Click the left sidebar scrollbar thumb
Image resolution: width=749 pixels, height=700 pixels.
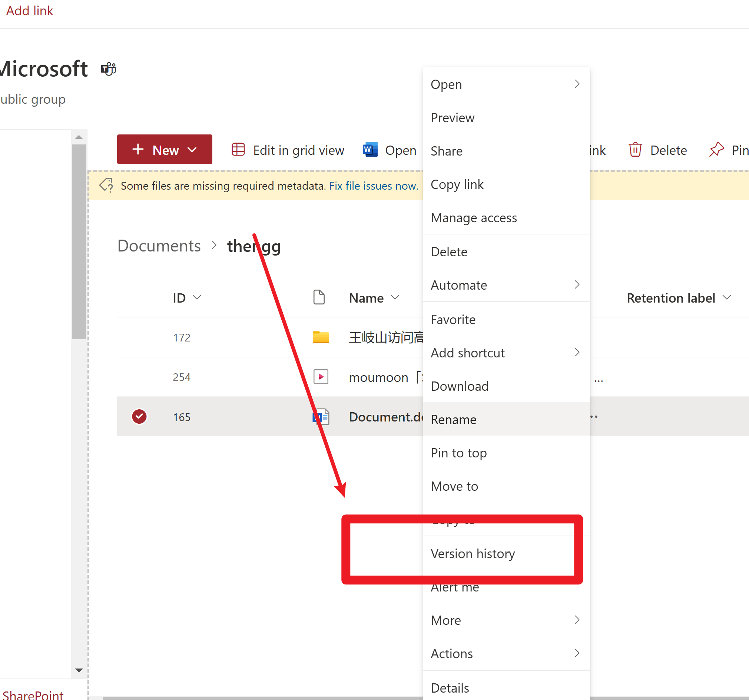(x=79, y=241)
